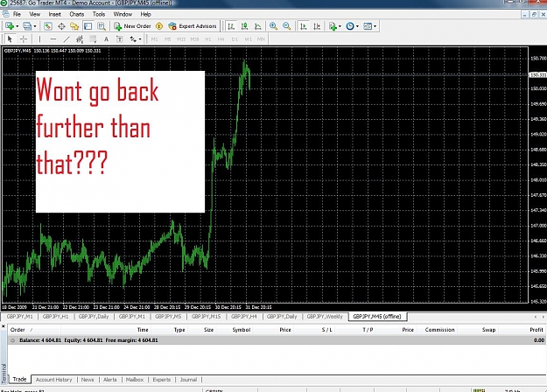The width and height of the screenshot is (547, 392).
Task: Expand the New Chart dropdown arrow
Action: [18, 26]
